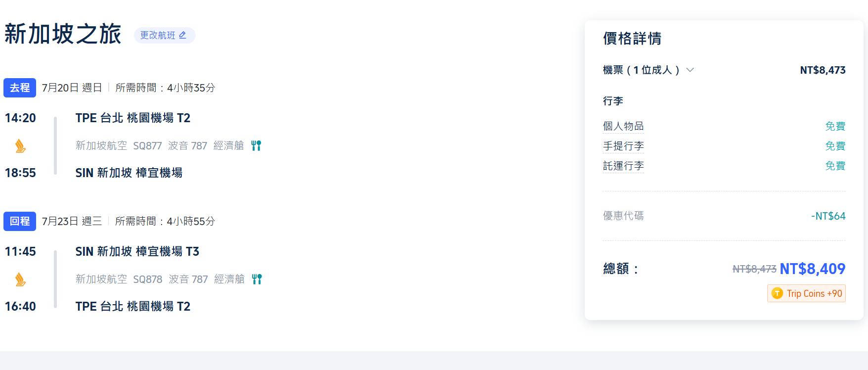This screenshot has height=370, width=868.
Task: Click the return Singapore Airlines logo
Action: click(20, 279)
